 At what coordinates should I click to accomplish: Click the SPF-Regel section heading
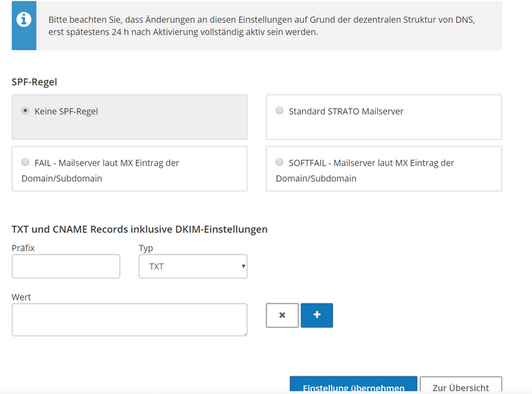34,82
